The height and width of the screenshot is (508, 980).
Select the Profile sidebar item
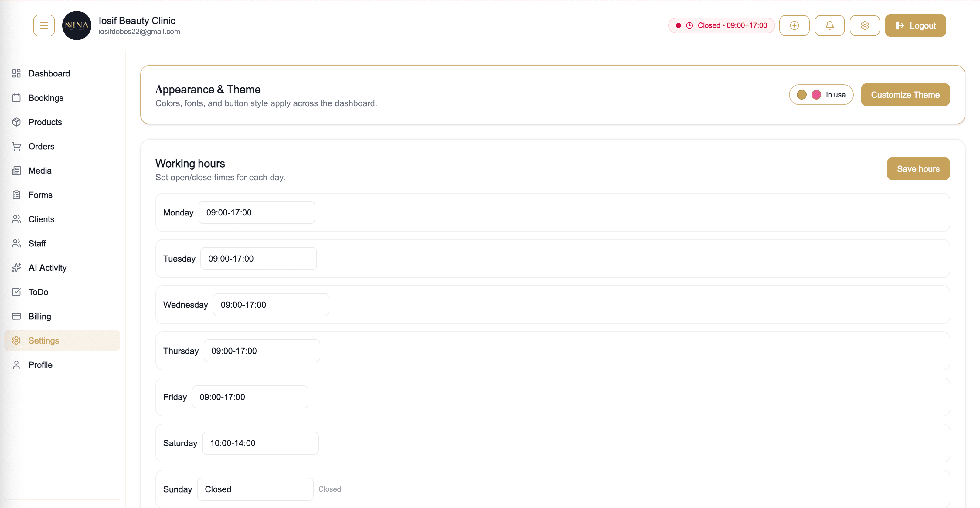click(x=40, y=365)
